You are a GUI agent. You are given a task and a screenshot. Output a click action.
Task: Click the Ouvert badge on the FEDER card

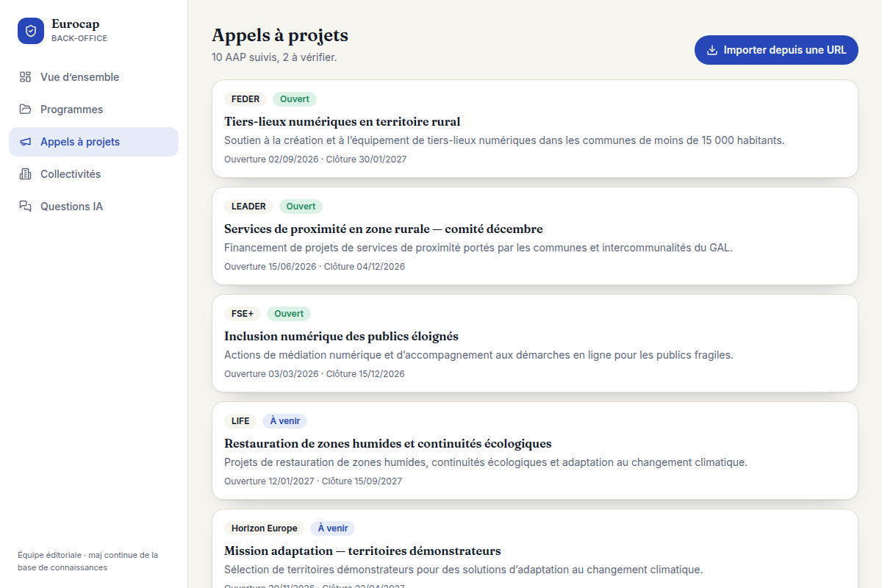(x=295, y=99)
